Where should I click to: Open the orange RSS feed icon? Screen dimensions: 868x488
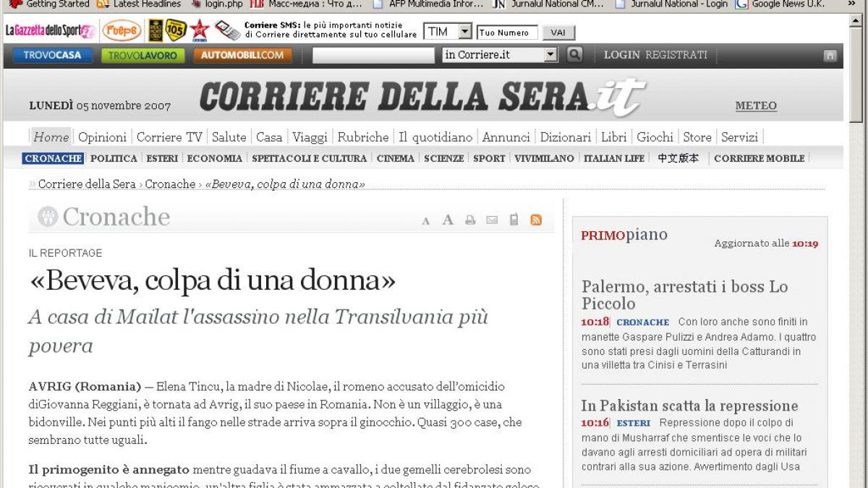coord(536,220)
